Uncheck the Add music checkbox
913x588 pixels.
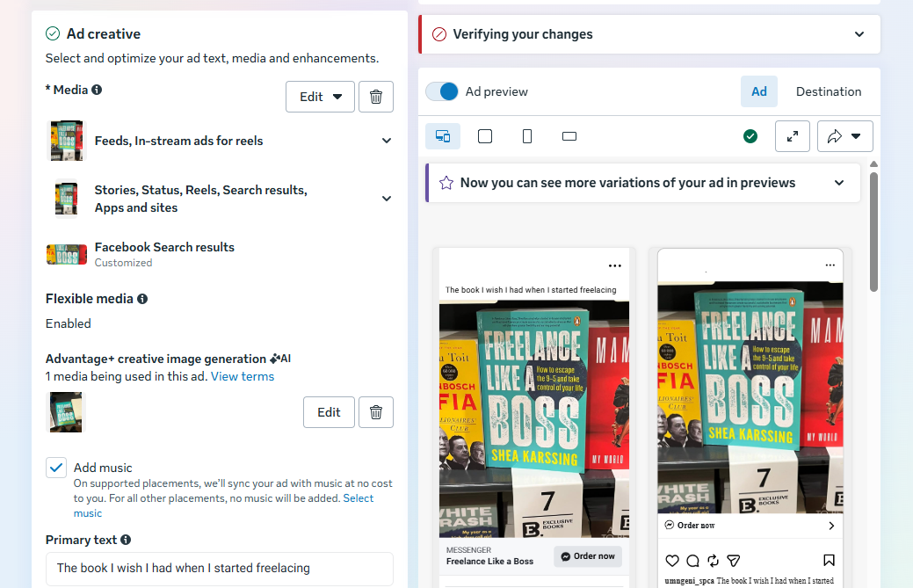coord(56,468)
